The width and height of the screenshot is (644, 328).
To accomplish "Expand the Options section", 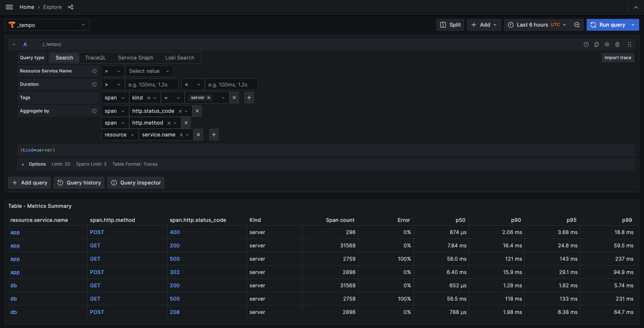I will pos(23,164).
